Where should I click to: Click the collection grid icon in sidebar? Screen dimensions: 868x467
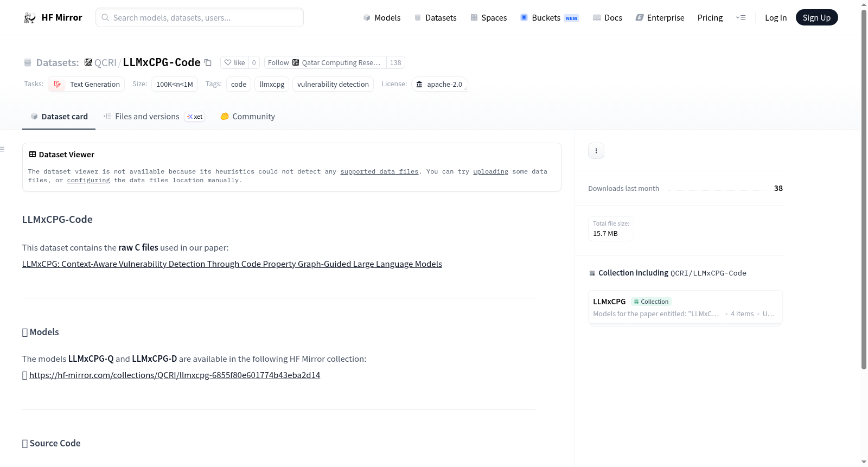pyautogui.click(x=592, y=273)
